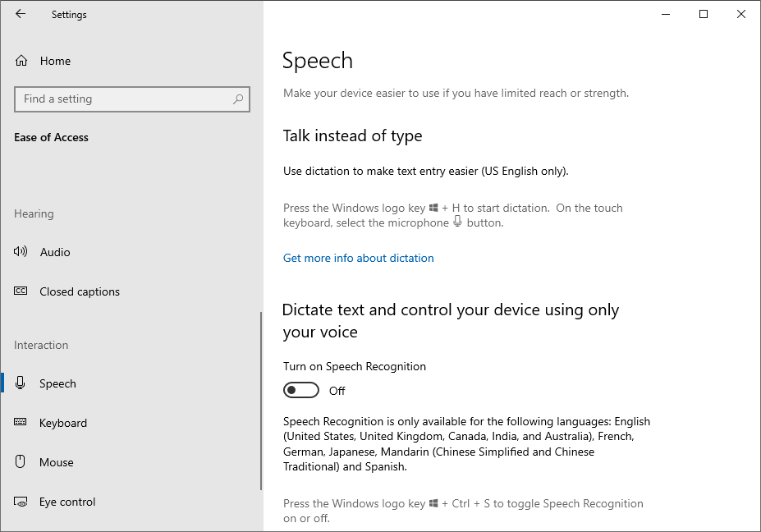Click the search magnifier icon

pyautogui.click(x=238, y=99)
